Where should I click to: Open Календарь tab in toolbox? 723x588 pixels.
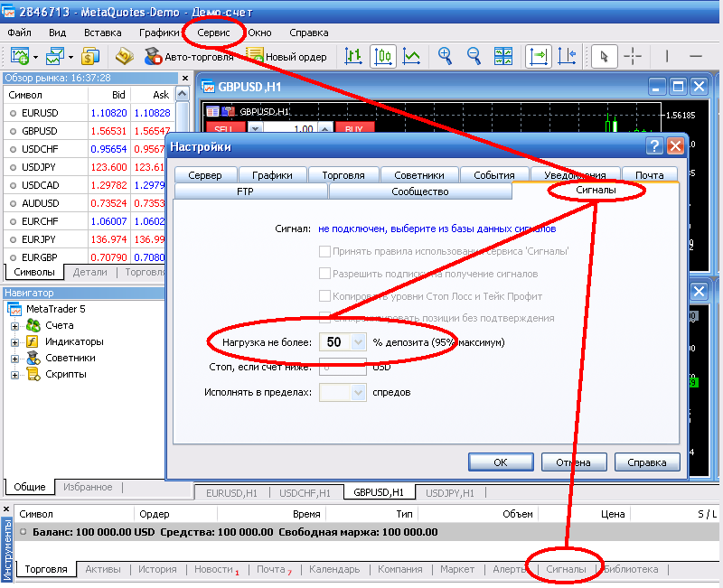(334, 569)
